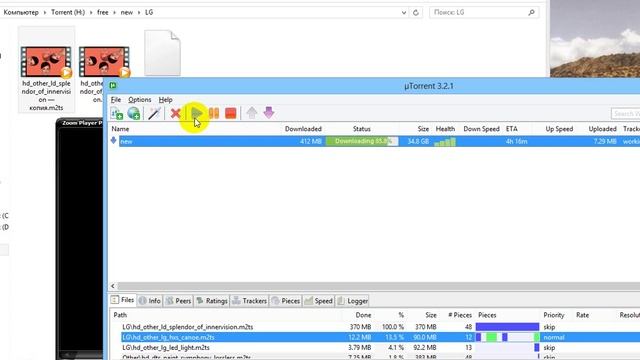Viewport: 640px width, 360px height.
Task: Sort torrents by Downloaded column header
Action: 303,129
